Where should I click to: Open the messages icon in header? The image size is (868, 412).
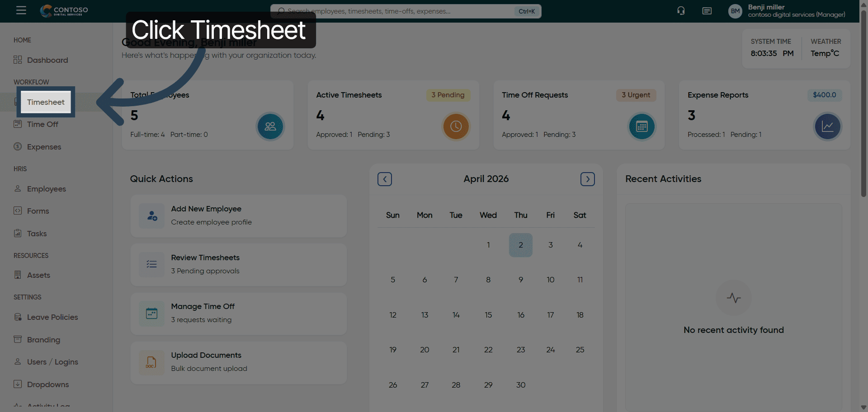click(707, 11)
